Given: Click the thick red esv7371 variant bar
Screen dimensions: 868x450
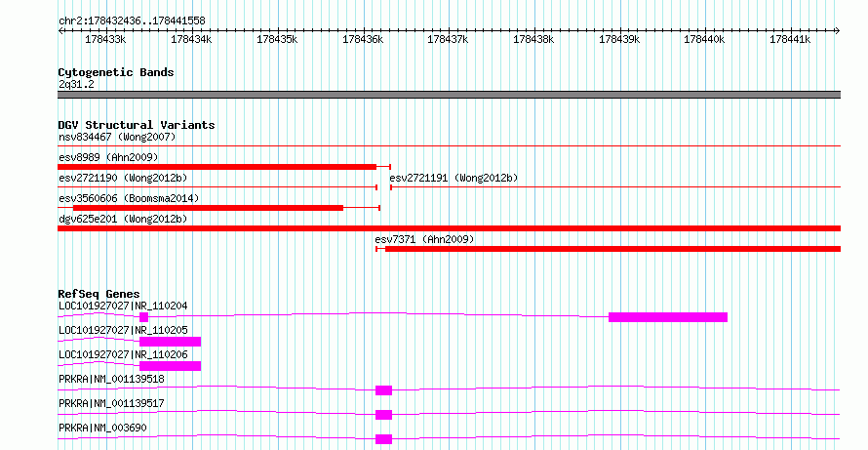Looking at the screenshot, I should (612, 249).
